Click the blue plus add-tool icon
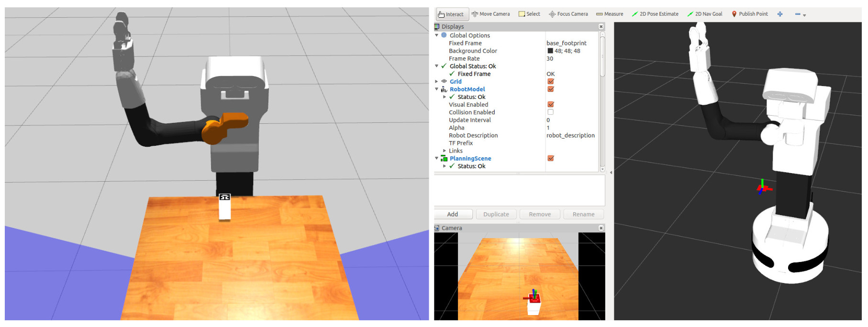The width and height of the screenshot is (868, 327). (780, 14)
